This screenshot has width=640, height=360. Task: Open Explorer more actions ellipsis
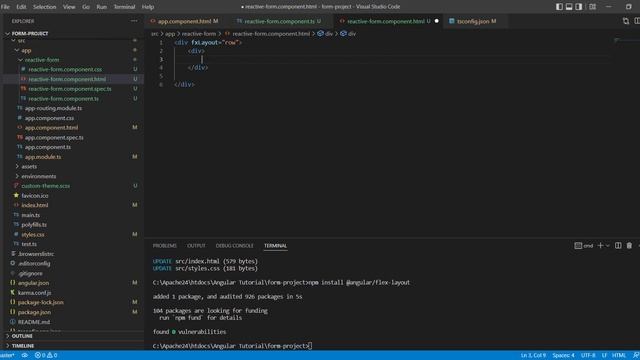click(x=134, y=21)
